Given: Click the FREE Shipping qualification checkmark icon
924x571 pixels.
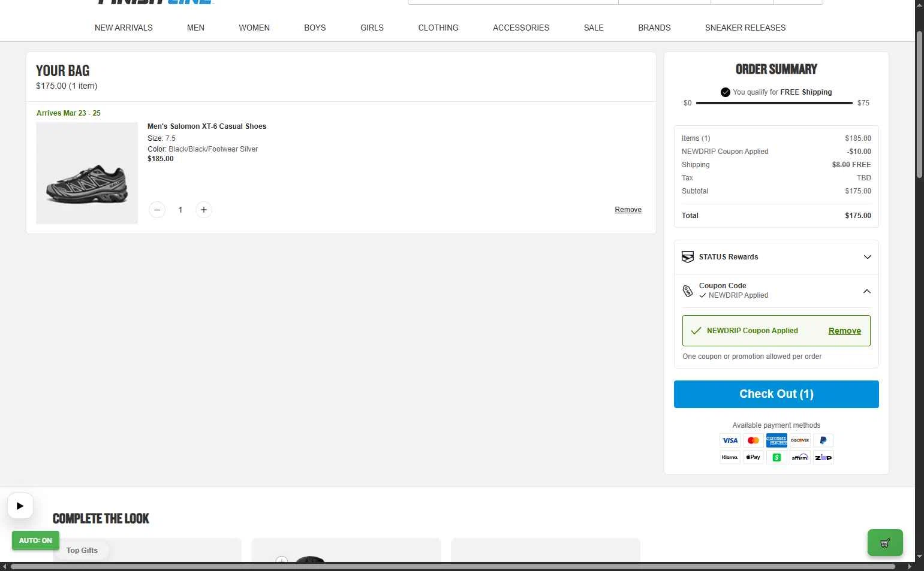Looking at the screenshot, I should coord(726,92).
